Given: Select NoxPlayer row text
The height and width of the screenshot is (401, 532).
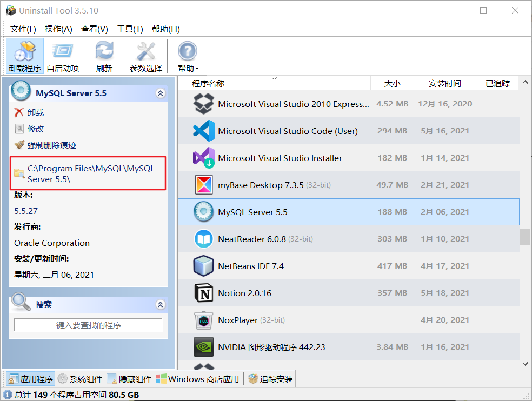Looking at the screenshot, I should 238,320.
